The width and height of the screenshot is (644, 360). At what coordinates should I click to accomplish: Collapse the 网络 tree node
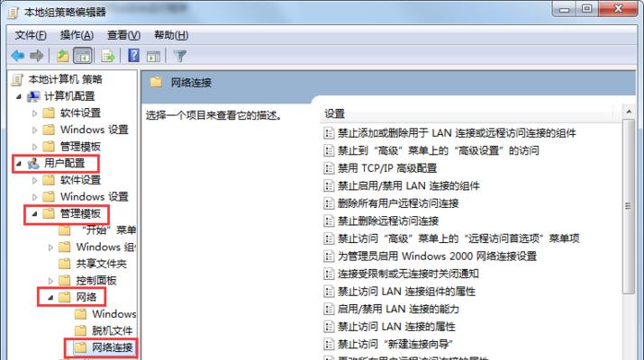50,298
